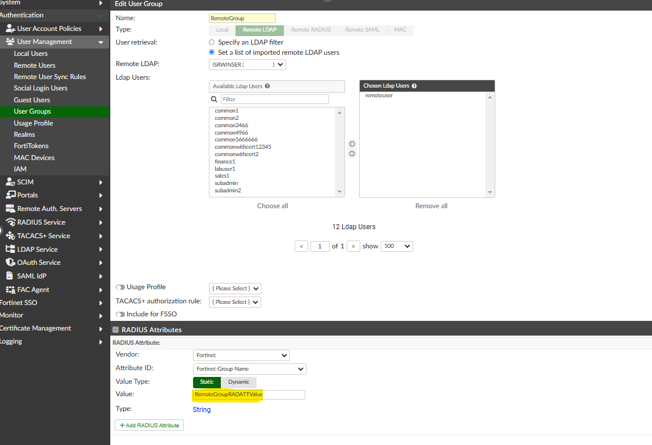Open the show 500 page size dropdown
This screenshot has width=652, height=445.
coord(397,246)
